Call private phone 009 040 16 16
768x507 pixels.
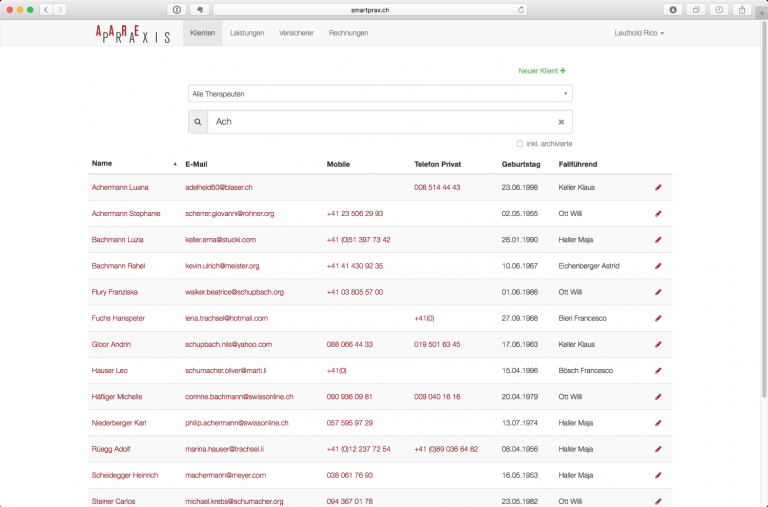click(x=437, y=397)
